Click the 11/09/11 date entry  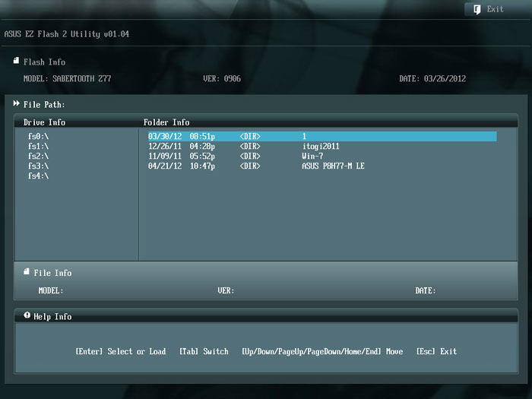tap(165, 156)
